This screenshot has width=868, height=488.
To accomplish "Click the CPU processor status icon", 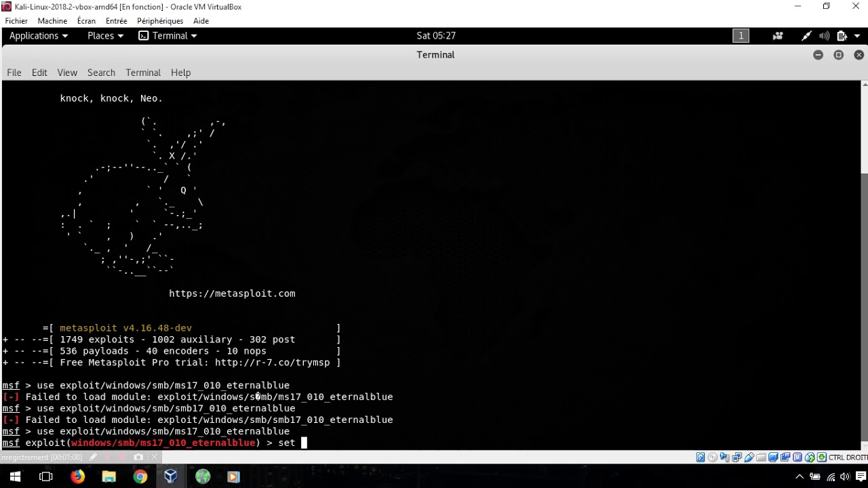I will click(x=797, y=457).
